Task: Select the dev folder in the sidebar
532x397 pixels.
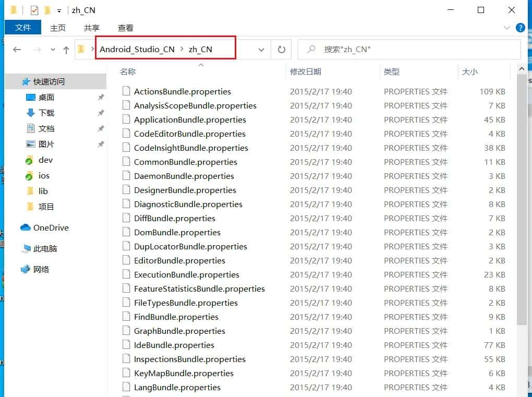Action: pyautogui.click(x=45, y=160)
